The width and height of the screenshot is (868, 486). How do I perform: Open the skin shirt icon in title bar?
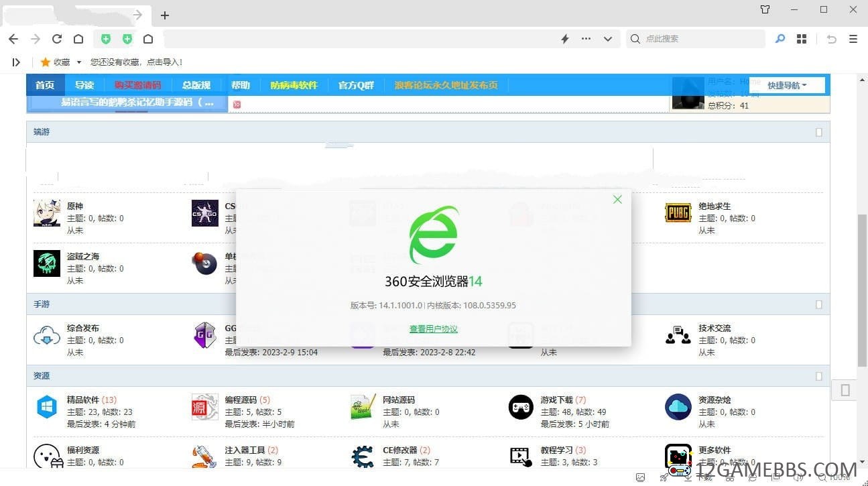[765, 9]
